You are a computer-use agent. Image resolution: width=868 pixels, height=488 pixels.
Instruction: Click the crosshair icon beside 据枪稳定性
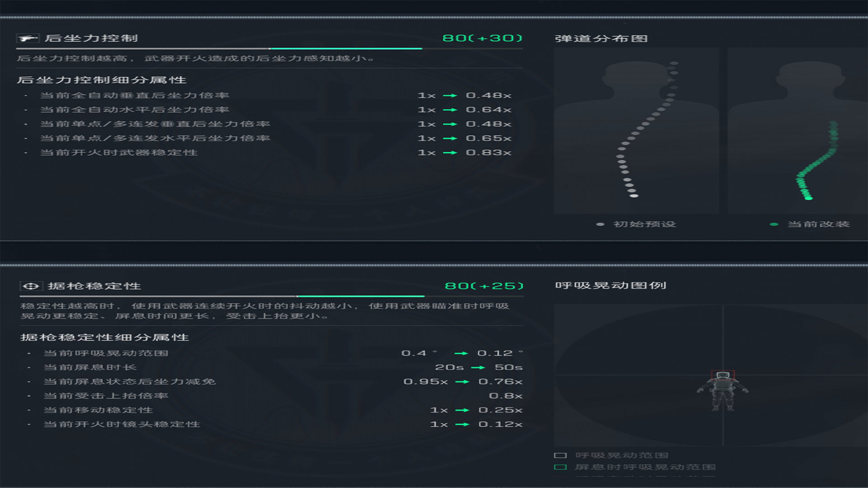pyautogui.click(x=31, y=286)
